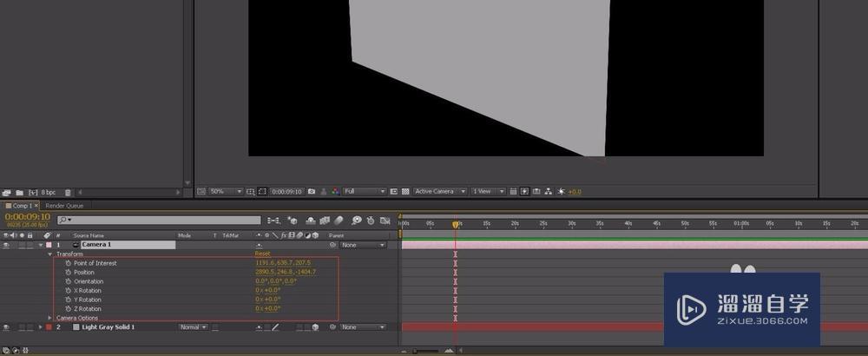Switch to the Render Queue tab
868x356 pixels.
[63, 206]
